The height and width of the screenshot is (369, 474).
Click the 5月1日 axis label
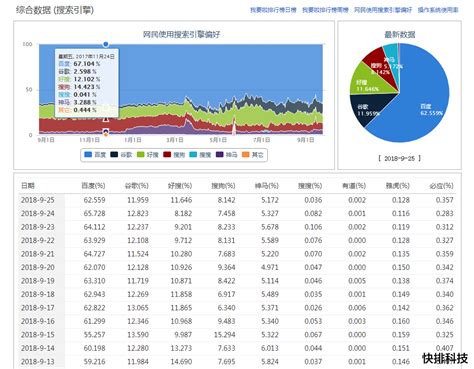pos(219,140)
